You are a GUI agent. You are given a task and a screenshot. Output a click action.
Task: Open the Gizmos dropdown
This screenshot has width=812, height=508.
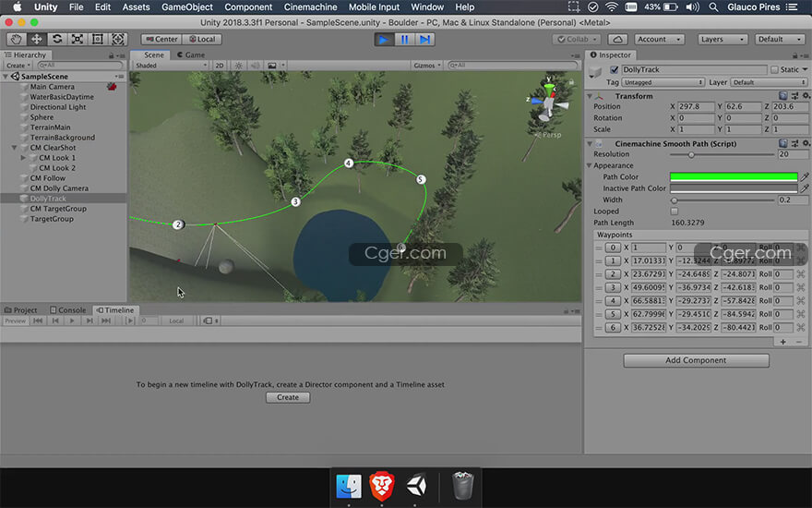[x=427, y=66]
